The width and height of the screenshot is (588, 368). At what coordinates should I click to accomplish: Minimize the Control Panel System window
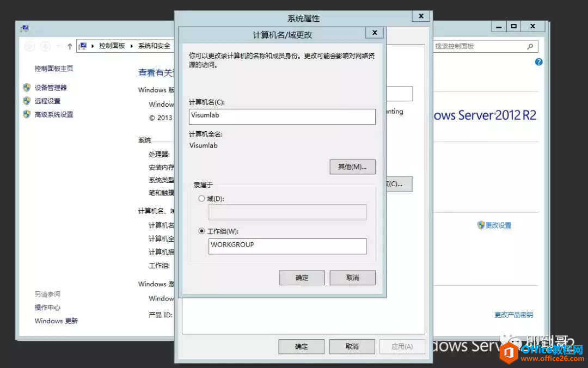[x=499, y=27]
